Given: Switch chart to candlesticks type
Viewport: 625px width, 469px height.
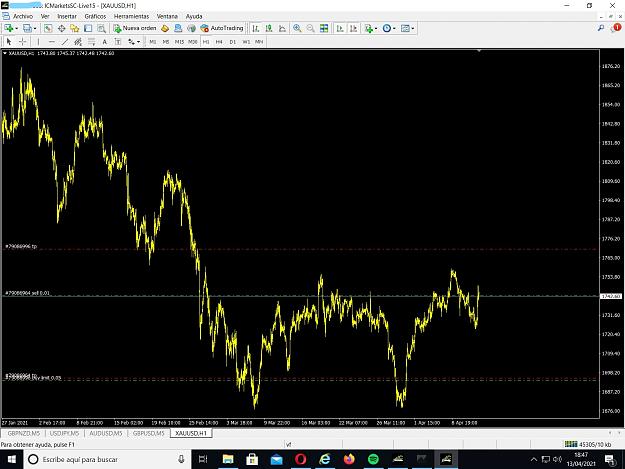Looking at the screenshot, I should (x=269, y=28).
